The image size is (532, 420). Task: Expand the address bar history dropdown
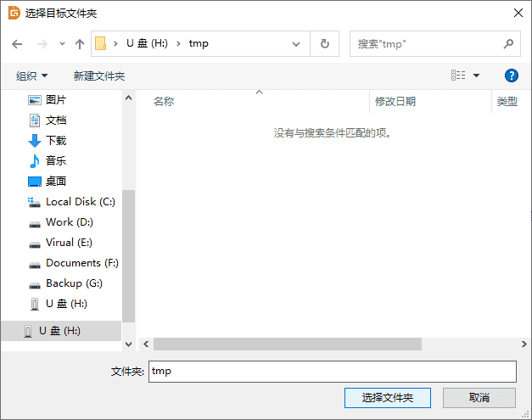(296, 44)
